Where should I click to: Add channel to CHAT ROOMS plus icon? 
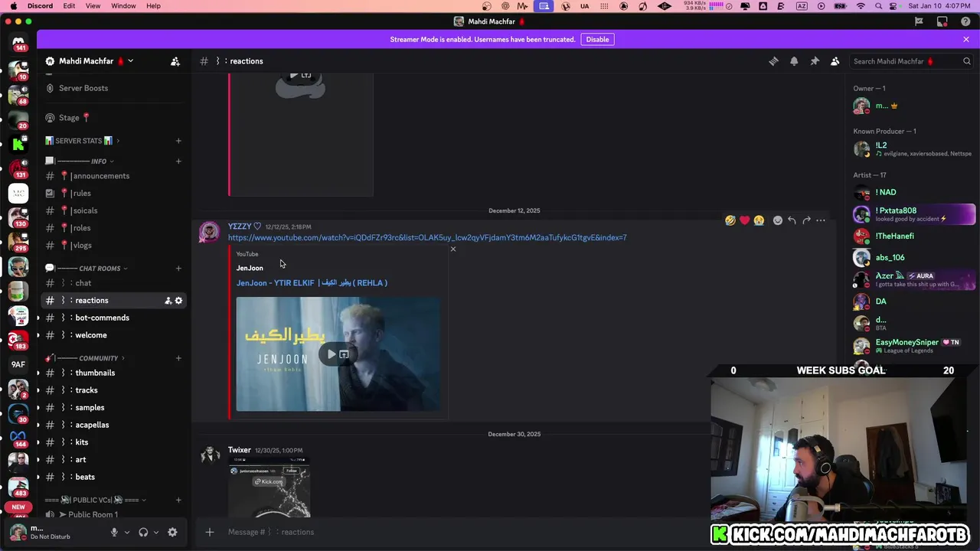click(x=178, y=269)
